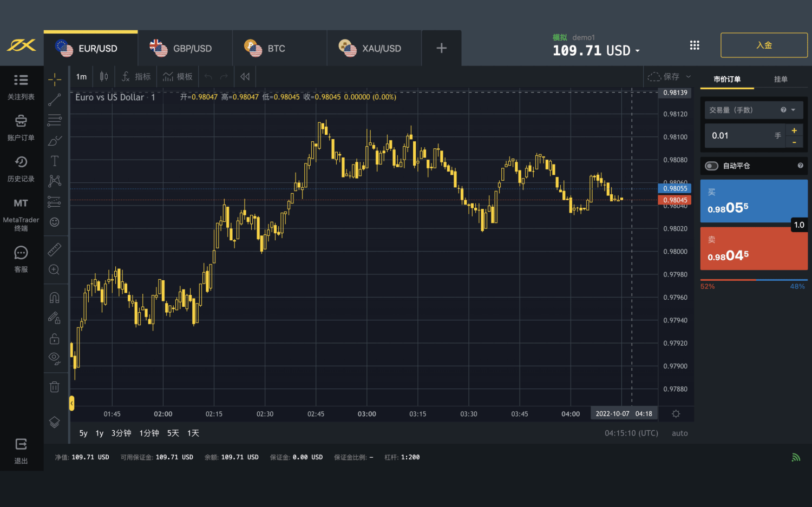Select the 5y date range
Image resolution: width=812 pixels, height=507 pixels.
[x=83, y=433]
